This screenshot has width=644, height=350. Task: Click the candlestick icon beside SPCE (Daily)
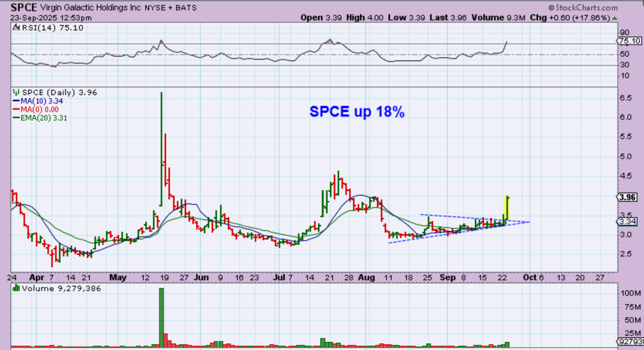point(16,92)
